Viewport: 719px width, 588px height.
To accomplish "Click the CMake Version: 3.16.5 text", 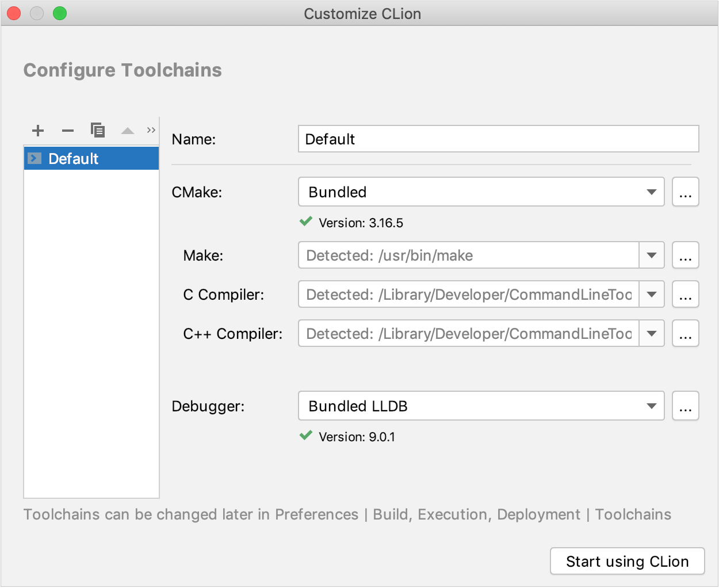I will point(361,223).
